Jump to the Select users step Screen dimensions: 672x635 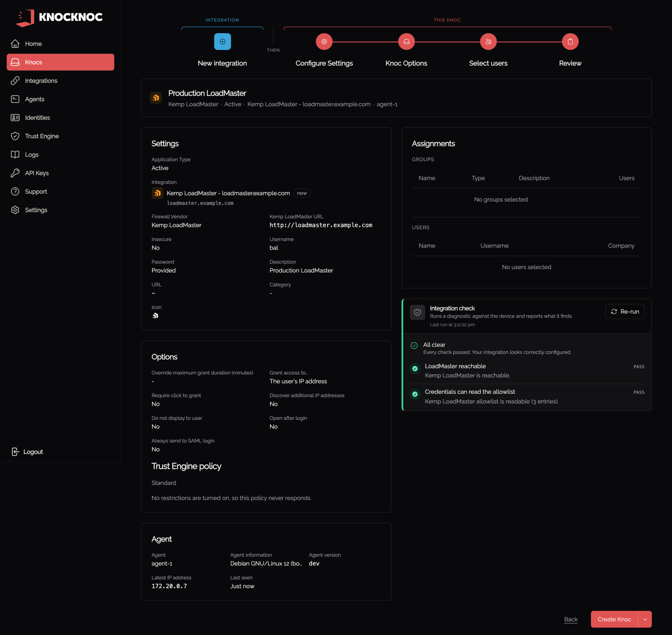488,42
